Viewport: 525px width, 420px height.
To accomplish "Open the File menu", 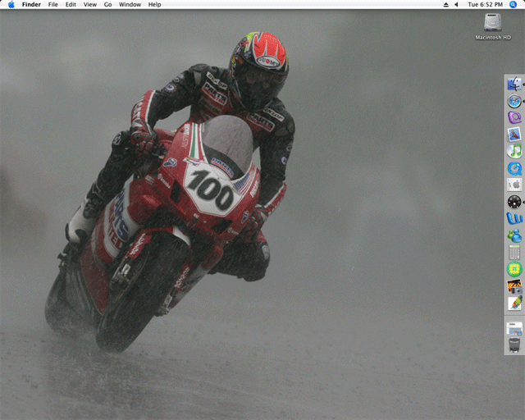I will pyautogui.click(x=52, y=4).
